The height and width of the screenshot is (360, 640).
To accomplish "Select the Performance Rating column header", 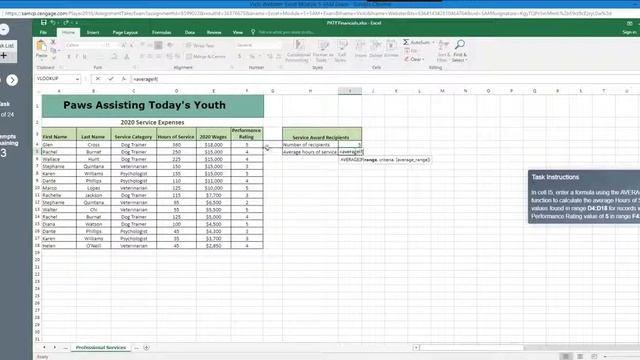I will point(247,134).
